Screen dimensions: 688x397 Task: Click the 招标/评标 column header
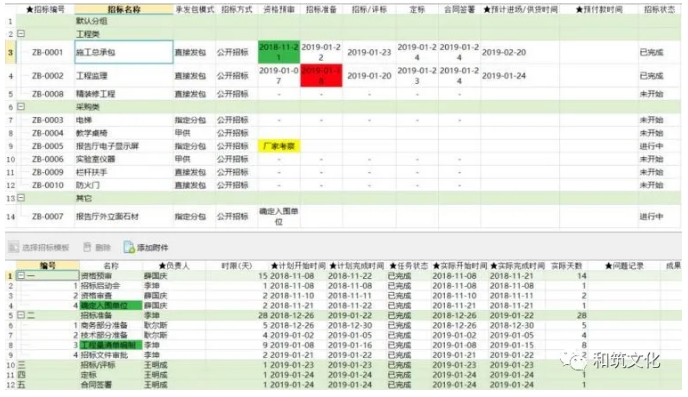[x=369, y=9]
